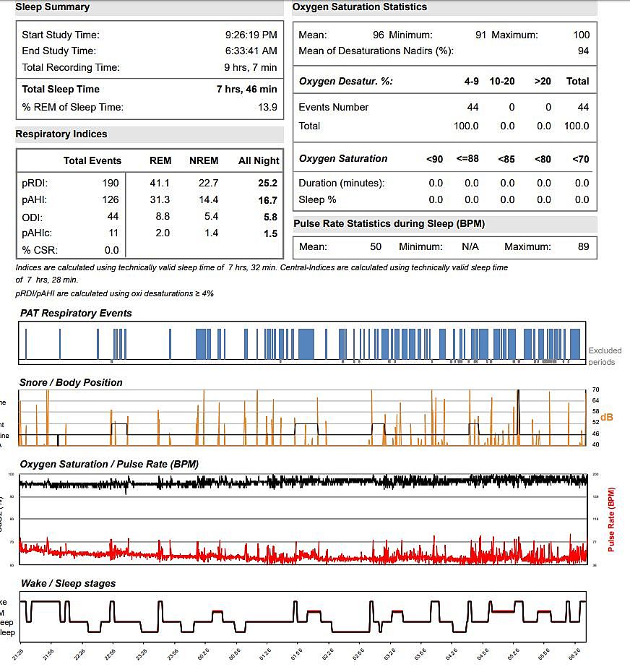Select the start study time 9:26:19 PM
This screenshot has width=630, height=672.
[251, 35]
